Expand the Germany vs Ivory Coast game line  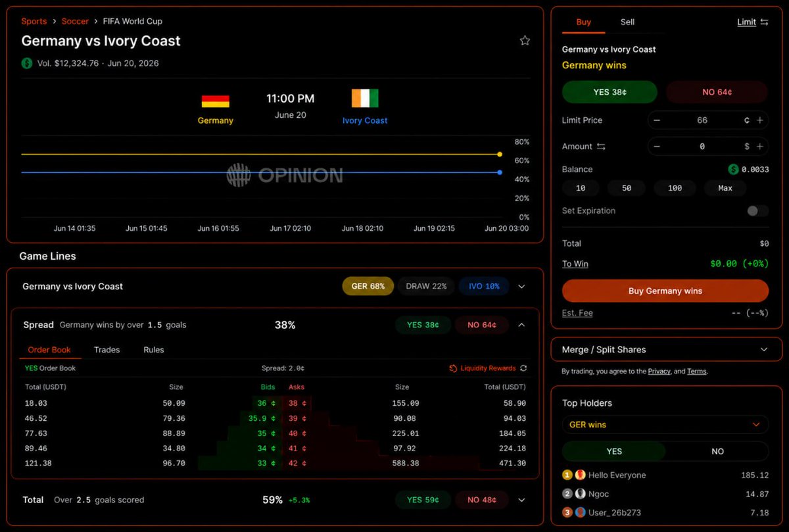coord(521,287)
